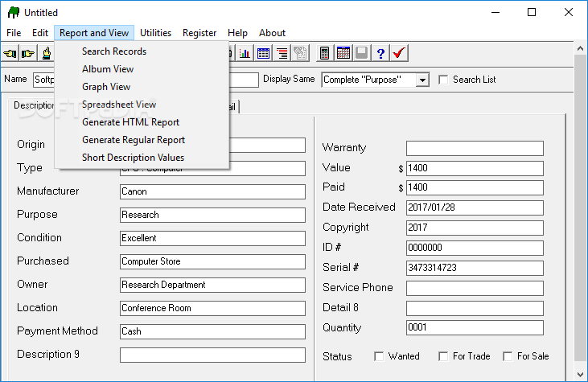This screenshot has height=382, width=588.
Task: Click the Quantity field showing 0001
Action: pyautogui.click(x=475, y=327)
